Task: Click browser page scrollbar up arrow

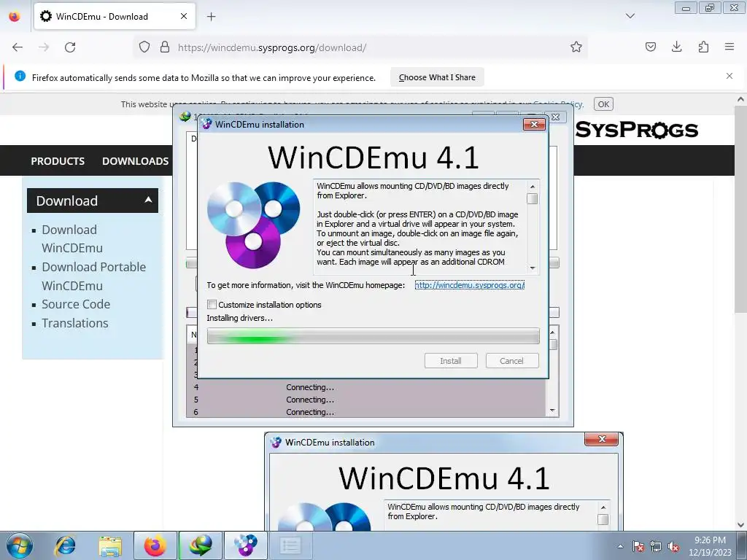Action: click(x=740, y=99)
